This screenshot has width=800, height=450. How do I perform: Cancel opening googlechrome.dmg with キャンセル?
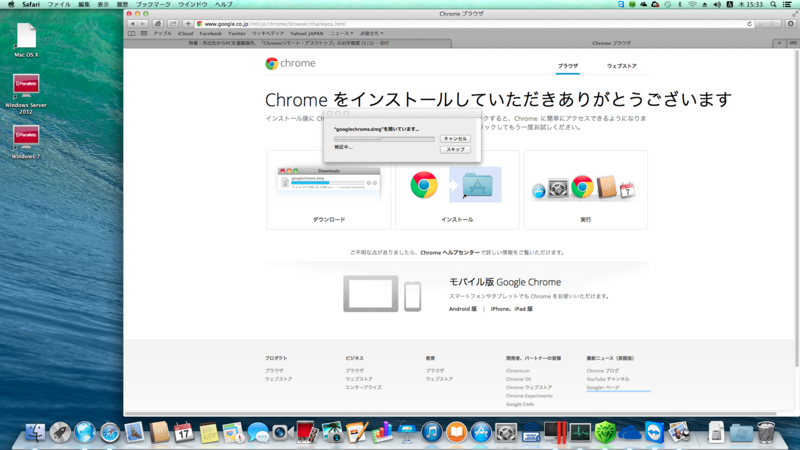click(x=455, y=139)
